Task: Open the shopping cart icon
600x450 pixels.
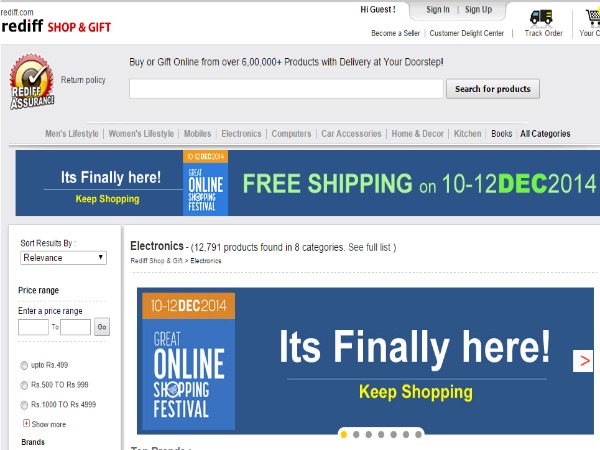Action: (x=594, y=18)
